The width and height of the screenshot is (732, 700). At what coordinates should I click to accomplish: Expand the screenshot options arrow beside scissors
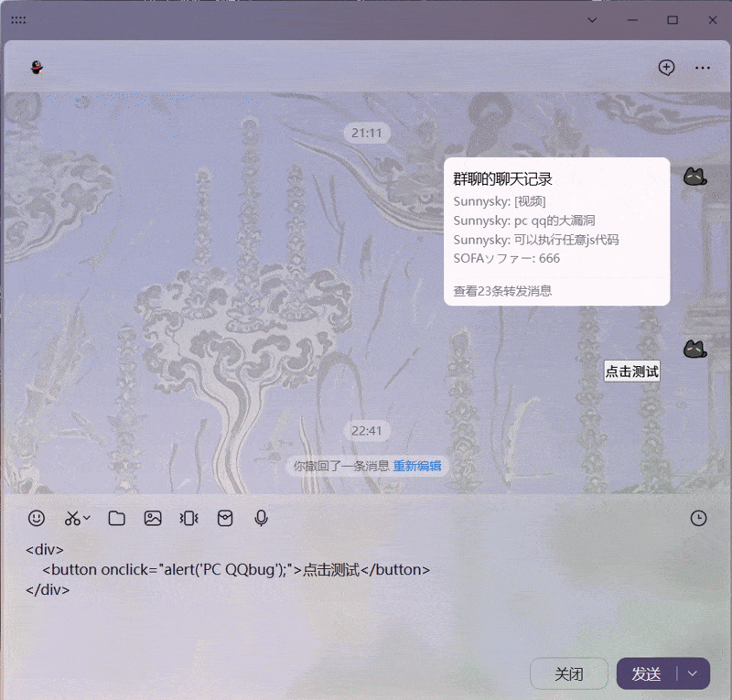click(x=87, y=519)
